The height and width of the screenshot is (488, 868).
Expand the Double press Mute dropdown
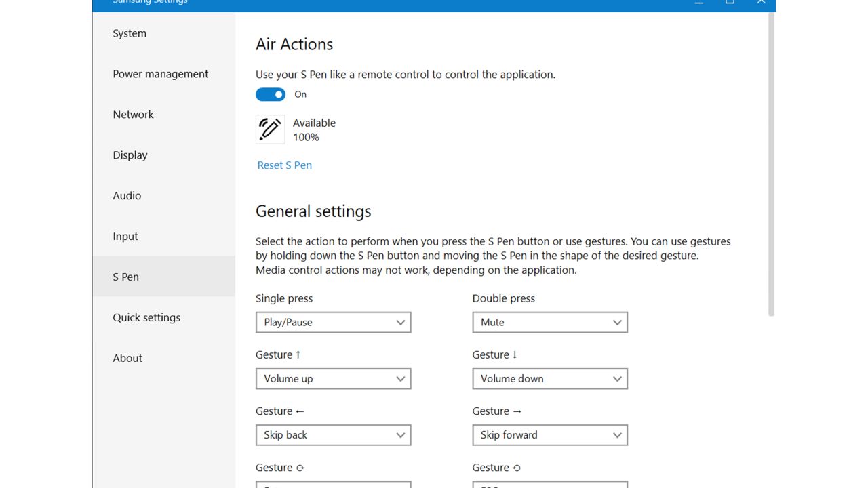pos(550,322)
